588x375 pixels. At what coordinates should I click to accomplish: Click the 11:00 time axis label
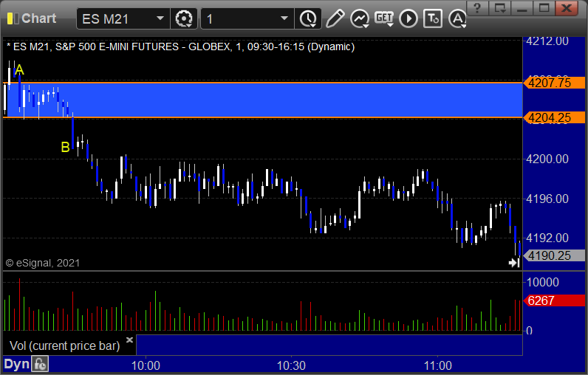(x=437, y=365)
